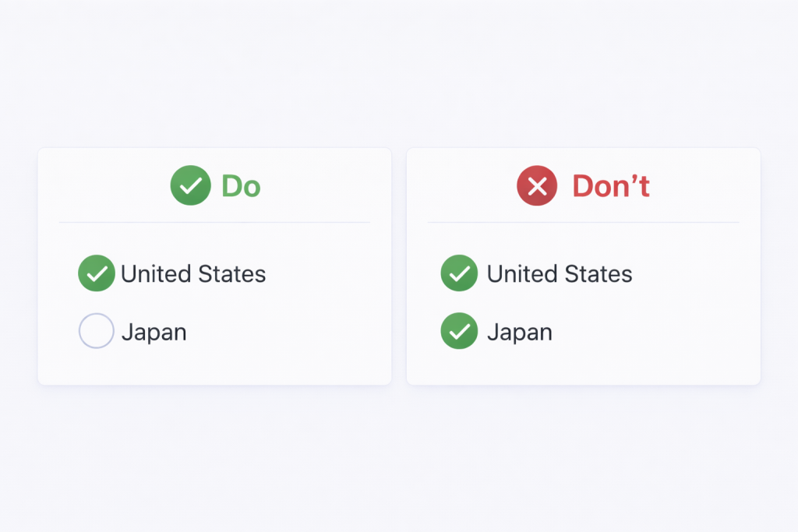Viewport: 798px width, 532px height.
Task: Select the United States radio in Do card
Action: (97, 273)
